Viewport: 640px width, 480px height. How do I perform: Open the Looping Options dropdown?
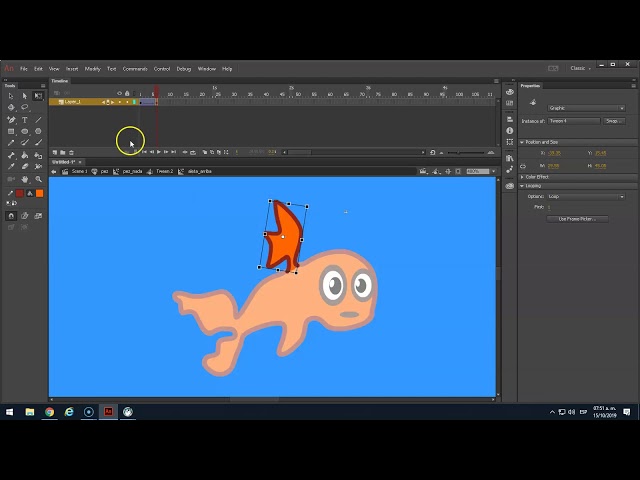pos(586,196)
